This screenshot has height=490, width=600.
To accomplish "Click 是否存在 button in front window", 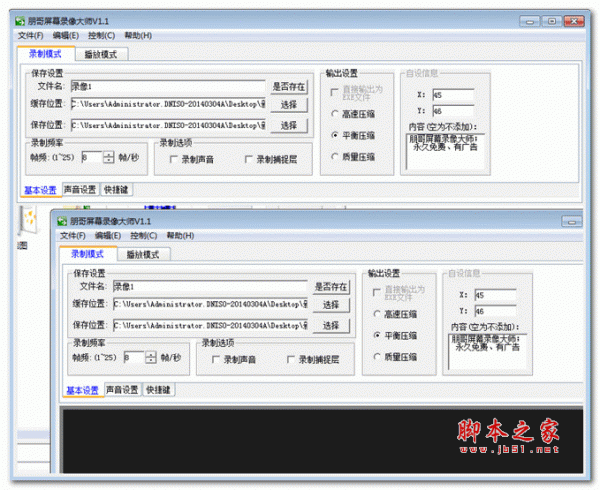I will tap(331, 287).
